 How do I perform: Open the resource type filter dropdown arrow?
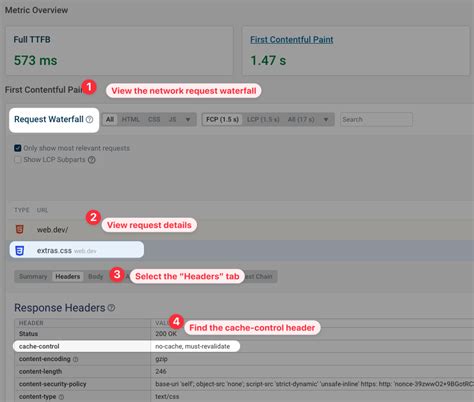pyautogui.click(x=188, y=119)
